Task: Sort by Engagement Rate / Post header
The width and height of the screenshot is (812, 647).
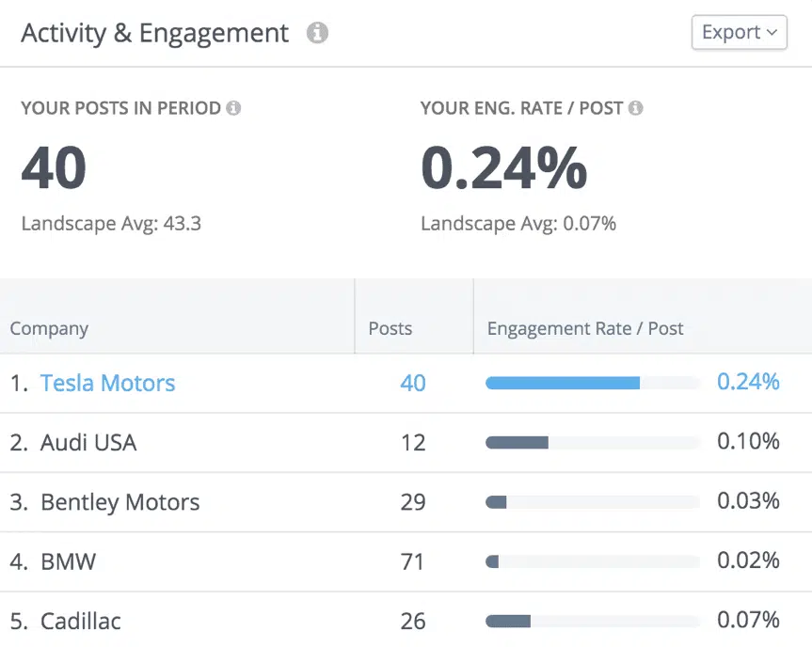Action: (x=585, y=328)
